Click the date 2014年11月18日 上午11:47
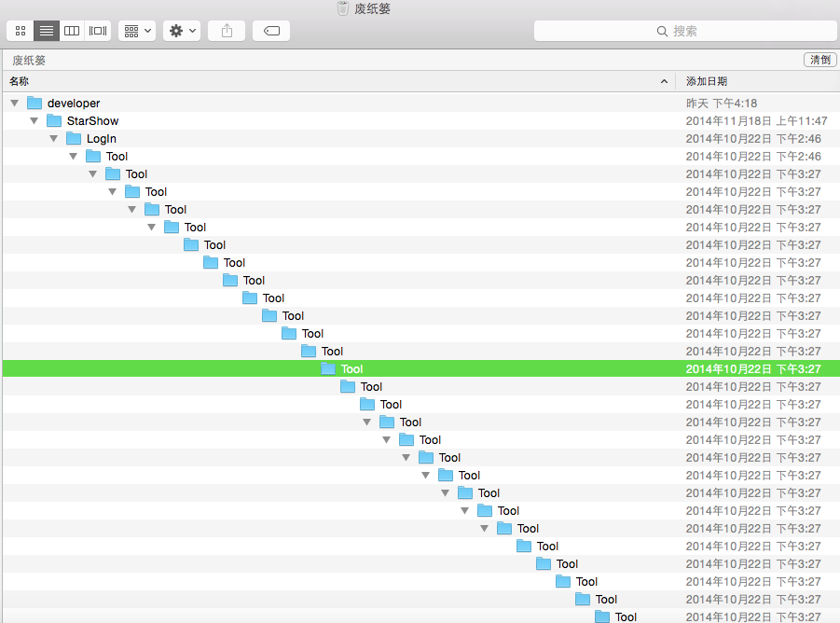This screenshot has height=623, width=840. coord(756,121)
